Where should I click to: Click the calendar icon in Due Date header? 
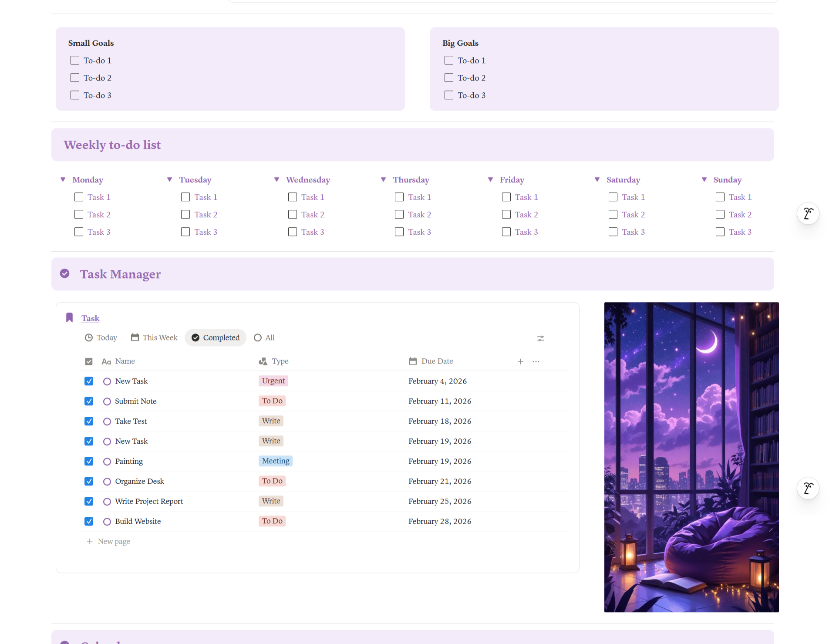point(412,361)
